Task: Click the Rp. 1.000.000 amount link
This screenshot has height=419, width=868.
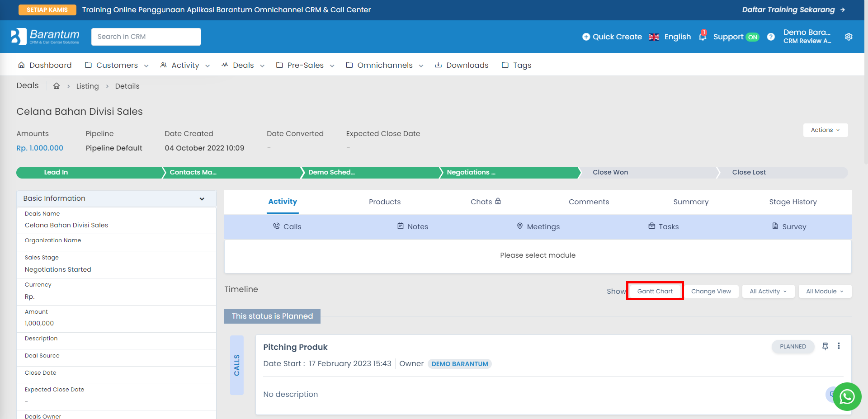Action: click(40, 148)
